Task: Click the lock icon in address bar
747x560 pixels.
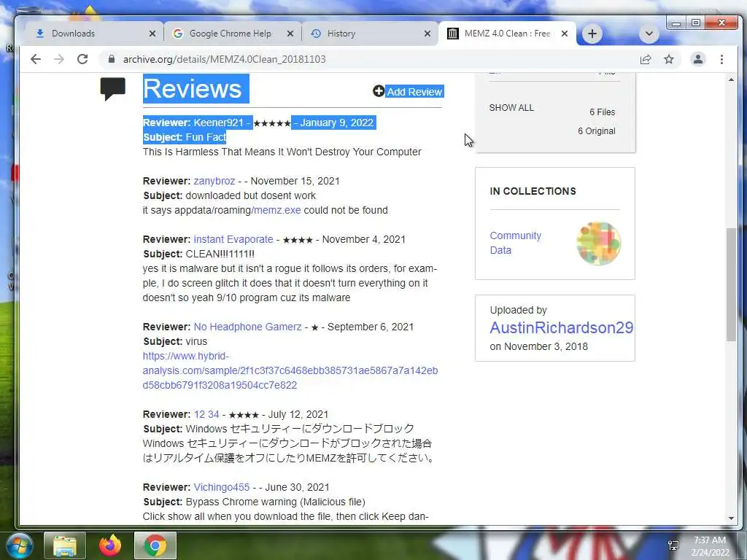Action: (x=112, y=59)
